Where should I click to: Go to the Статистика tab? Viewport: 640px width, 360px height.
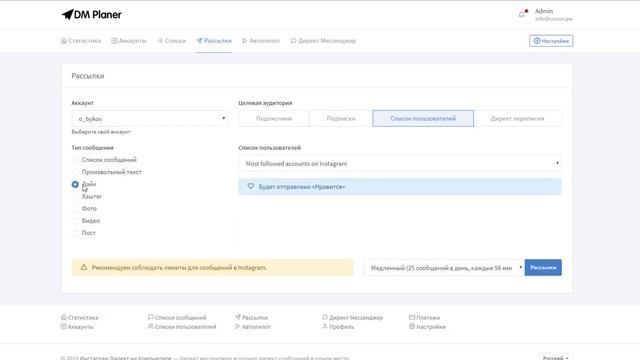click(81, 41)
